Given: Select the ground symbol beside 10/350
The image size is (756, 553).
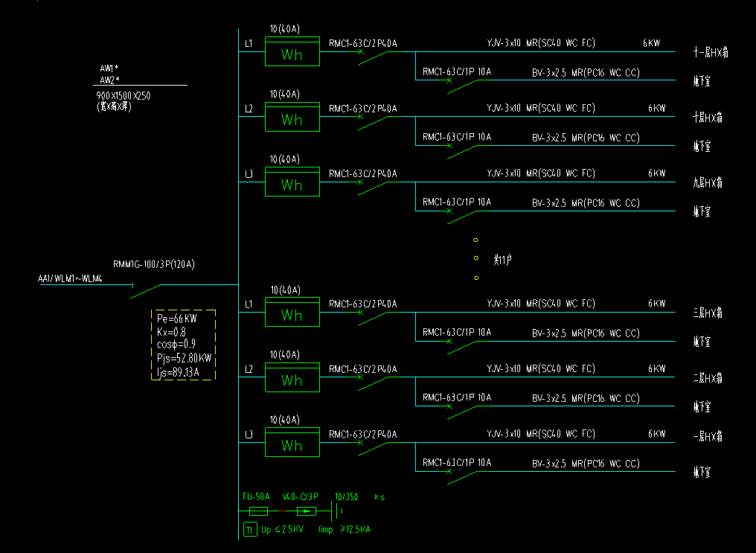Looking at the screenshot, I should coord(336,511).
